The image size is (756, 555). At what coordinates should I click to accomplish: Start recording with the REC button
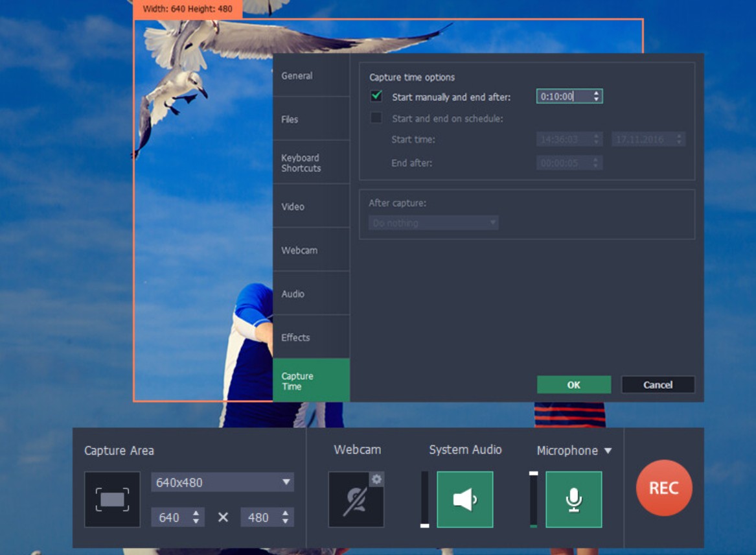[x=664, y=488]
